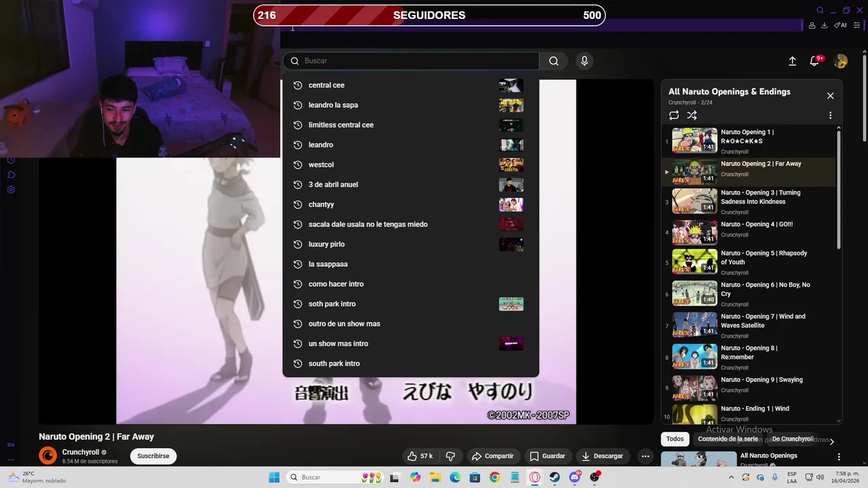Click the Opera tab search magnifier icon
This screenshot has height=488, width=868.
pos(820,10)
